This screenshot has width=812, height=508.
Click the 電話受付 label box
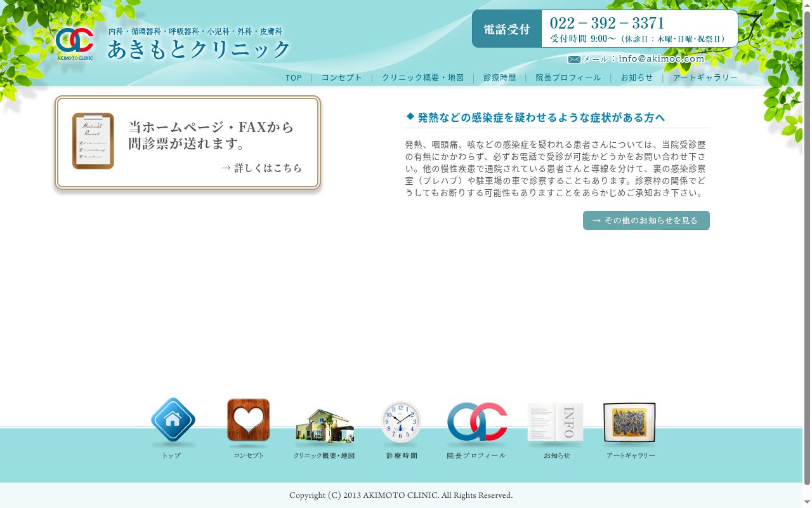[507, 29]
